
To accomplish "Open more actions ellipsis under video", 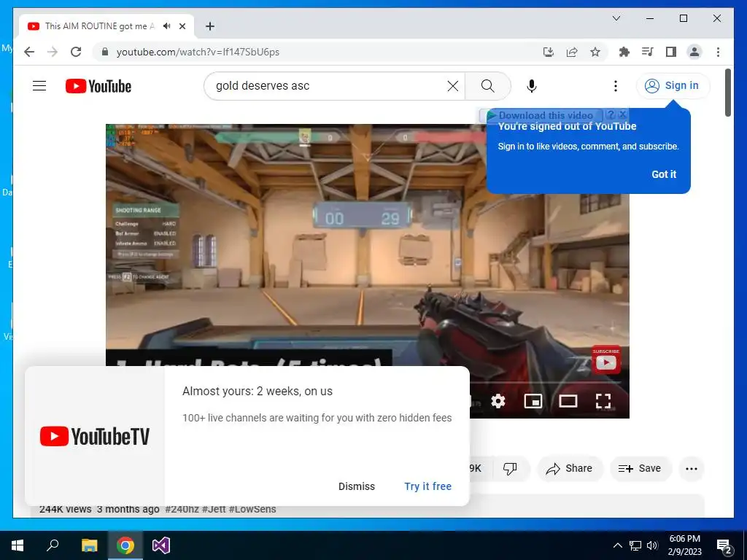I will (x=692, y=469).
